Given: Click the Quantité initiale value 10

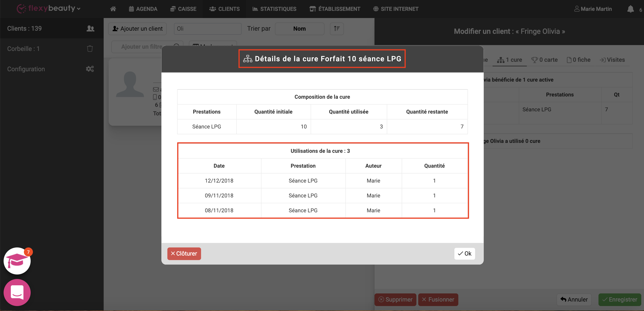Looking at the screenshot, I should click(x=274, y=126).
